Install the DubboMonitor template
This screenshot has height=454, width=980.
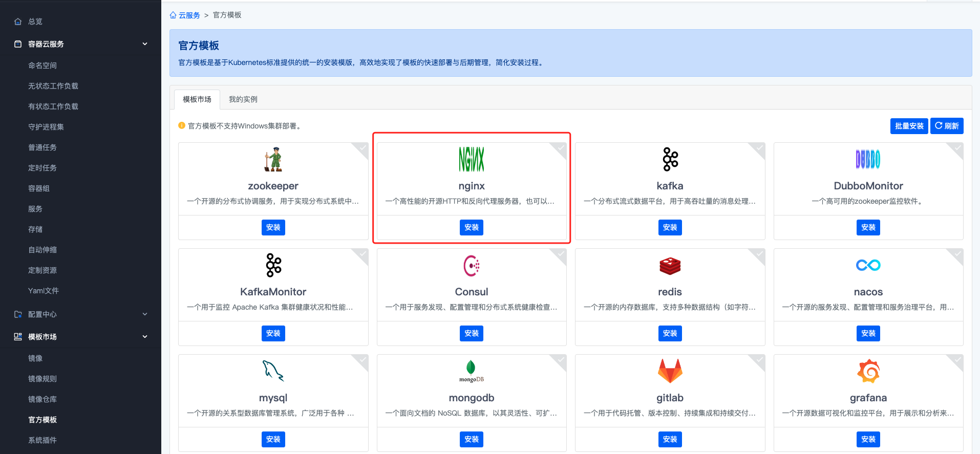pos(868,227)
